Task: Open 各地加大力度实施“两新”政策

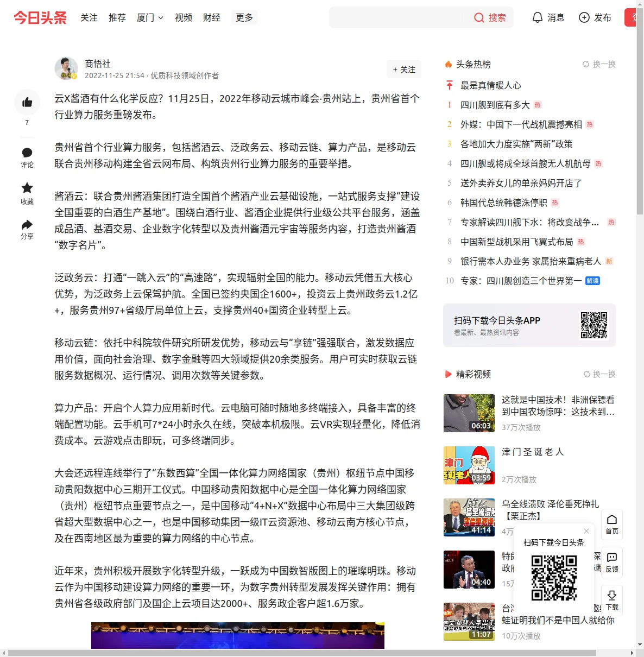Action: [x=516, y=144]
